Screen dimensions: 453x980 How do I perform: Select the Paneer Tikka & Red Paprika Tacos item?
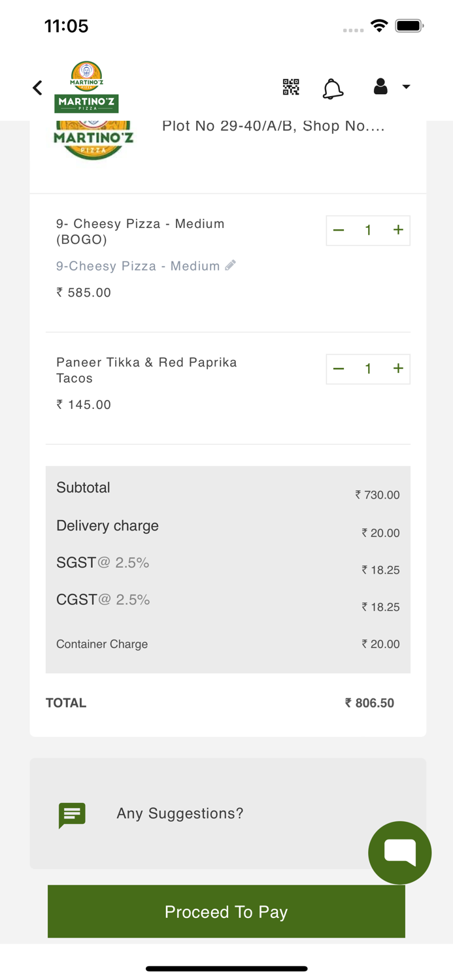146,370
